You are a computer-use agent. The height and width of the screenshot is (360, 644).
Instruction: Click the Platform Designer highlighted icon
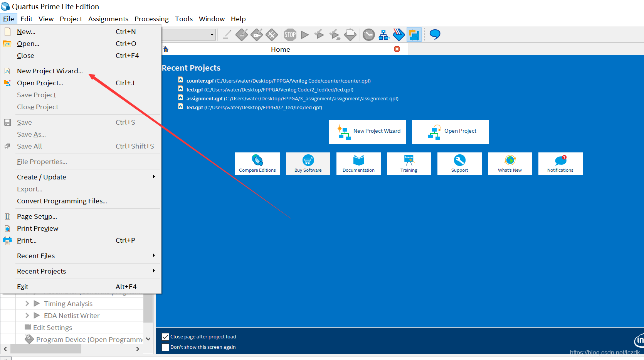(414, 35)
